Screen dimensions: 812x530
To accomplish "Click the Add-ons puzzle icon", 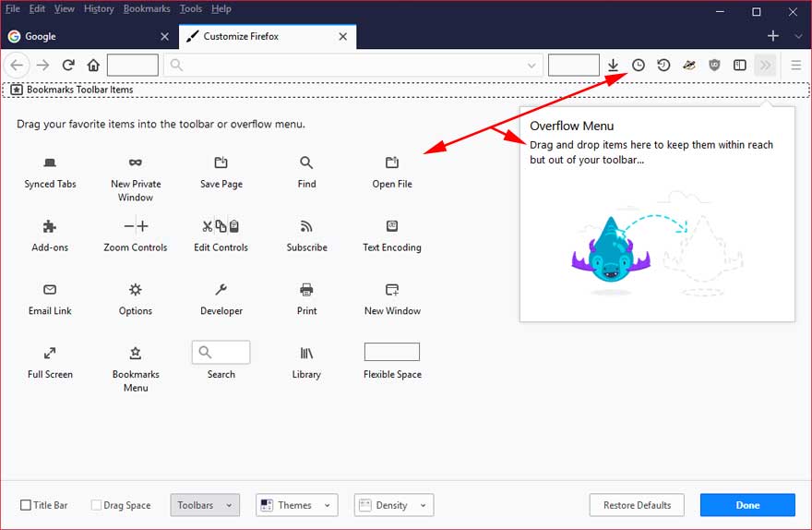I will click(x=50, y=226).
